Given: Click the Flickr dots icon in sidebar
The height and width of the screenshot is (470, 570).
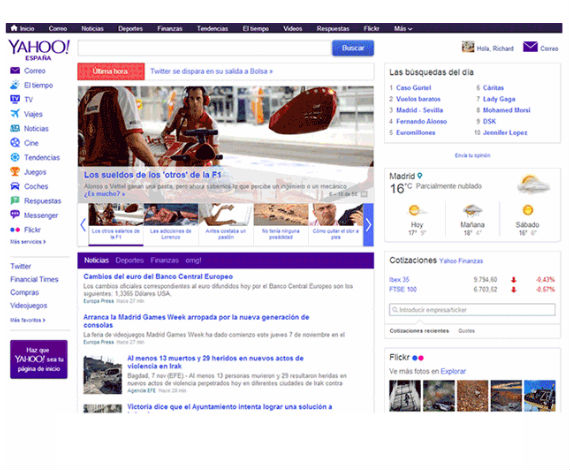Looking at the screenshot, I should 15,230.
